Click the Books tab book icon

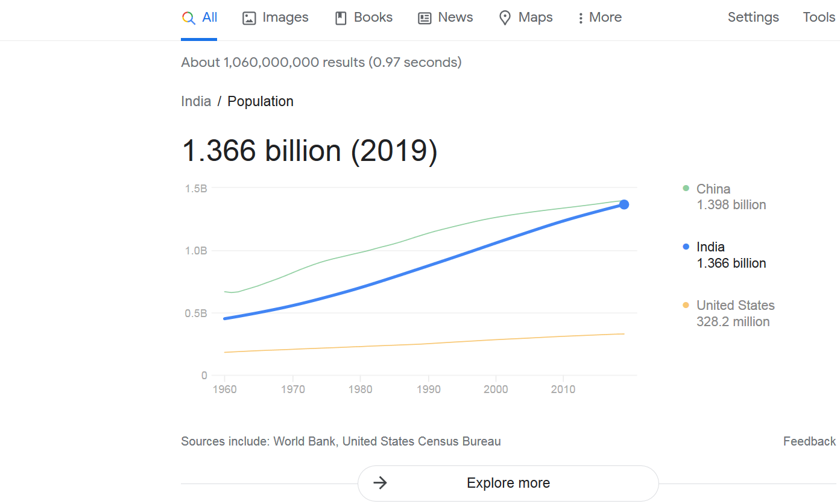(x=341, y=18)
